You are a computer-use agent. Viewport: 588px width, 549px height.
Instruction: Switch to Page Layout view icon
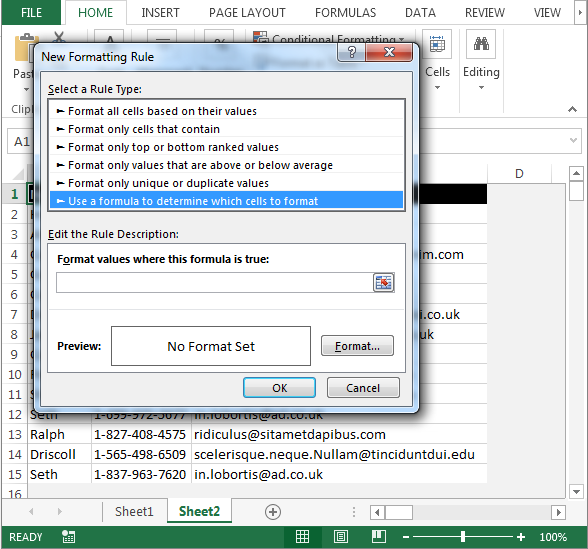coord(340,537)
